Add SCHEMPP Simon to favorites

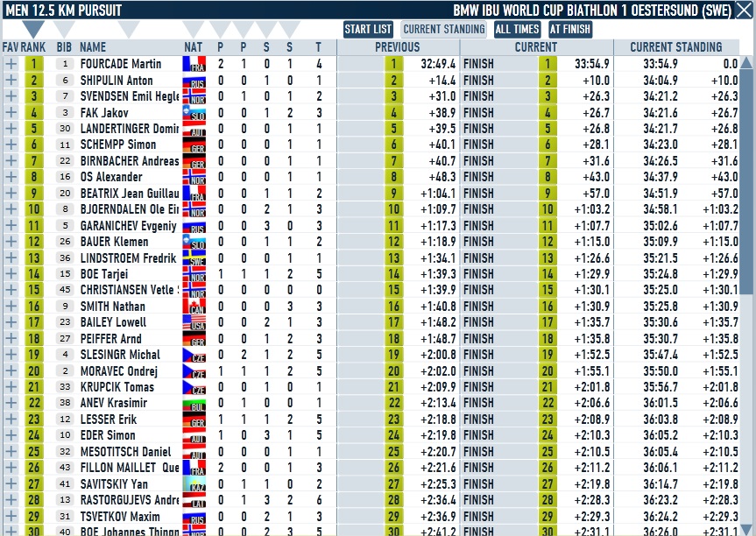pyautogui.click(x=11, y=145)
